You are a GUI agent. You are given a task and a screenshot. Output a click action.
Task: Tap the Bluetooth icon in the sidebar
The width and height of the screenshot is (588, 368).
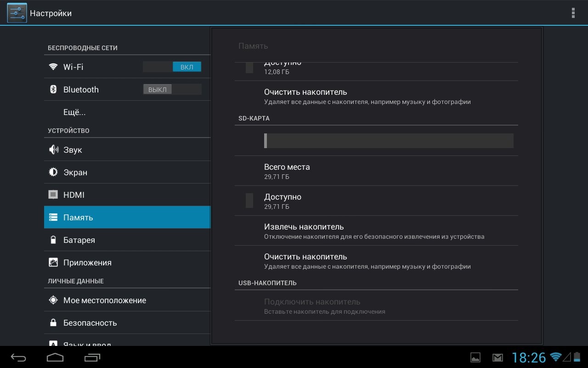click(x=53, y=90)
